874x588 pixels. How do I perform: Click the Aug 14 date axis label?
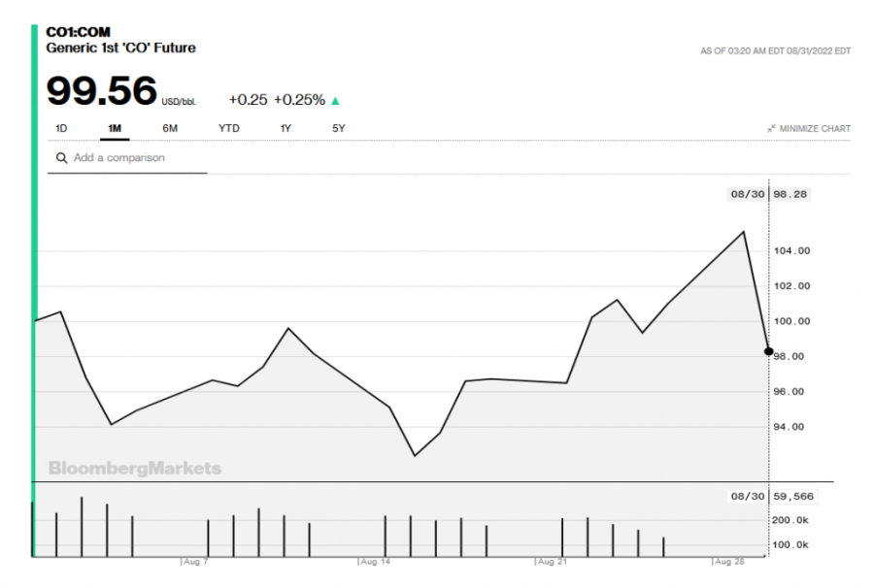coord(374,562)
